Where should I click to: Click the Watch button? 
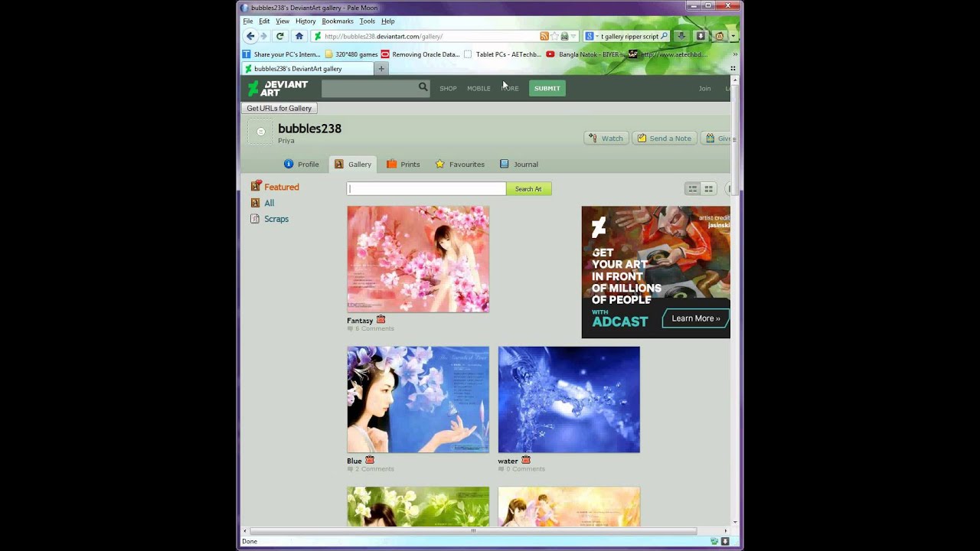coord(606,139)
